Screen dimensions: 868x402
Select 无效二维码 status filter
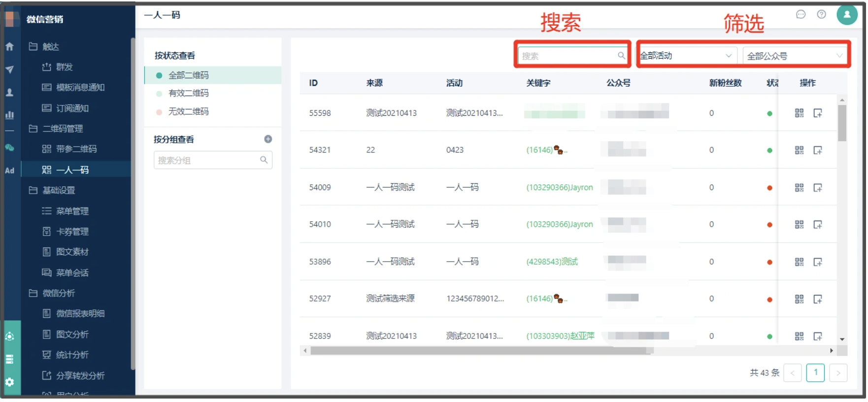tap(213, 111)
